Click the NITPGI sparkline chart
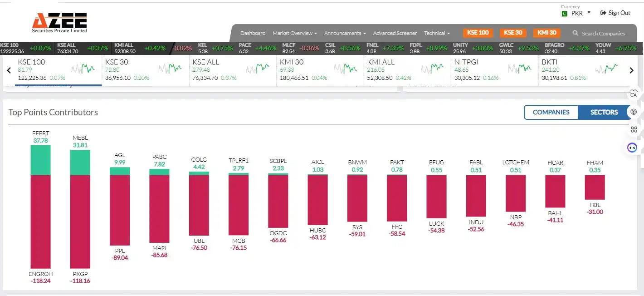Screen dimensions: 644x296 (520, 69)
